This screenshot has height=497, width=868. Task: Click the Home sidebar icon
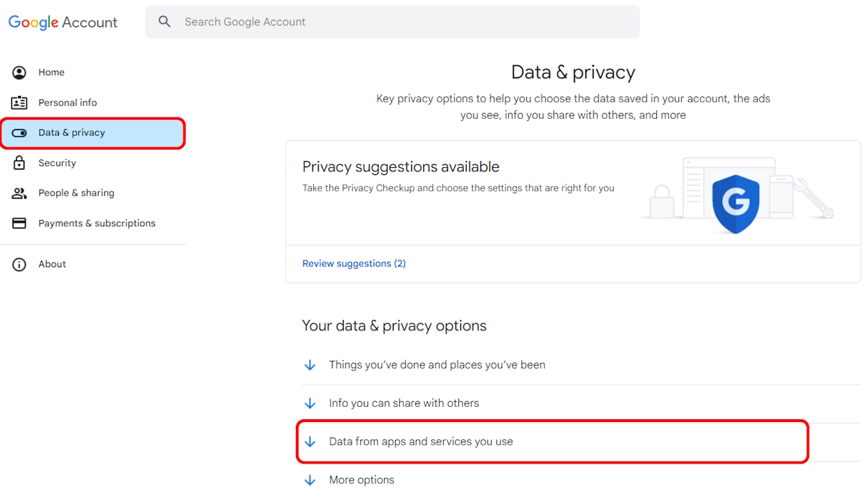click(x=19, y=72)
